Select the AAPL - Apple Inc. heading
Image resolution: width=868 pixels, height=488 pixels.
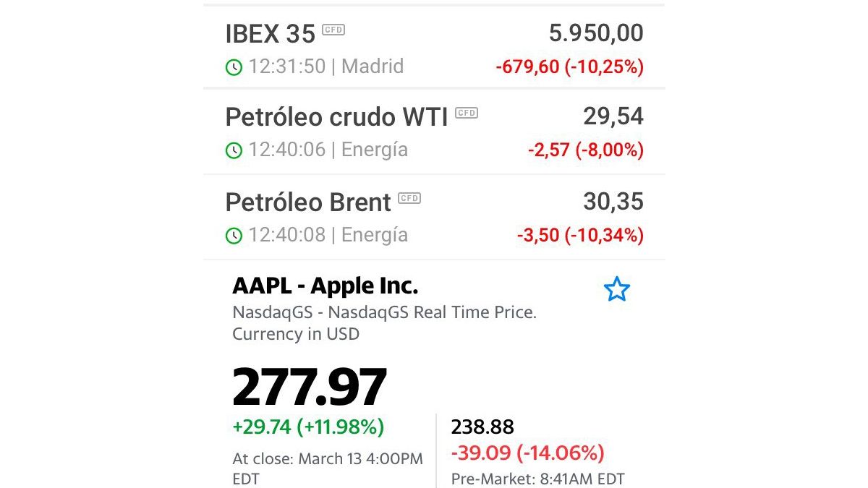325,286
